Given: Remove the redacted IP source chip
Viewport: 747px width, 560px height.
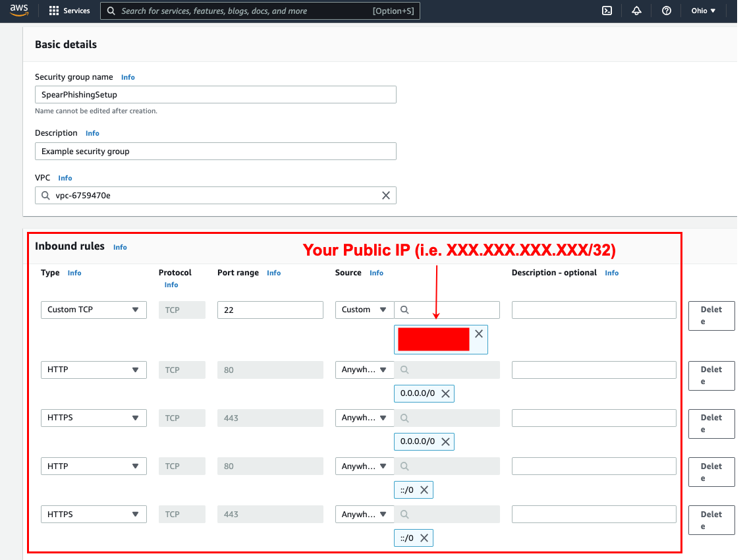Looking at the screenshot, I should (479, 334).
